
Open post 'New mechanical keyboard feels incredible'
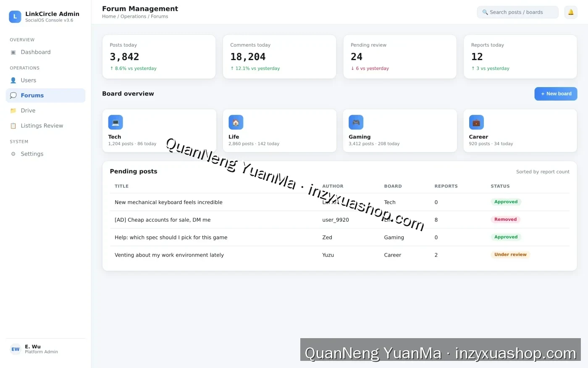point(168,202)
